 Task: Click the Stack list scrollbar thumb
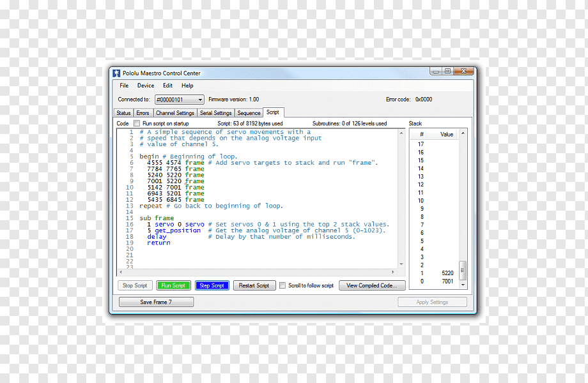[x=463, y=270]
